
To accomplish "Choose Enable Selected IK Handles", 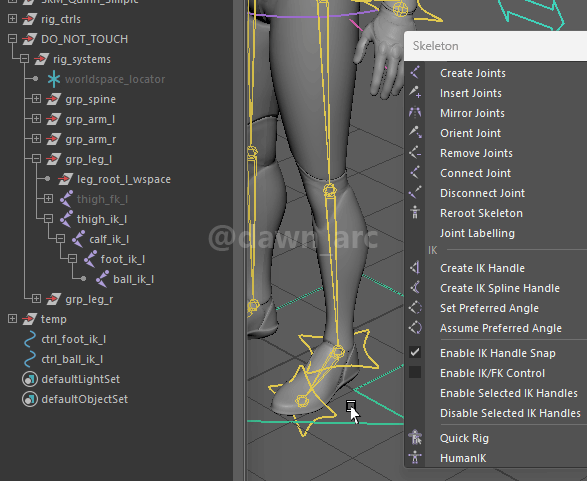I will pyautogui.click(x=509, y=393).
